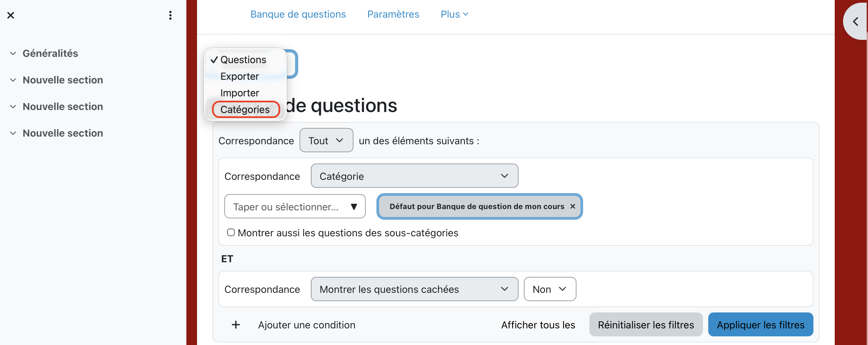Open the Tout match-type dropdown
The width and height of the screenshot is (868, 345).
pyautogui.click(x=326, y=140)
